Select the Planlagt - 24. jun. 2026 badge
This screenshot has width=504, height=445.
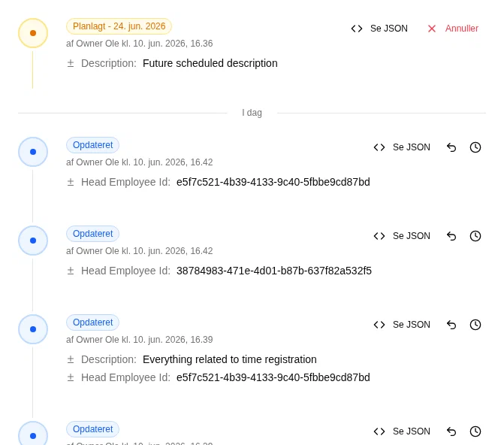click(119, 26)
